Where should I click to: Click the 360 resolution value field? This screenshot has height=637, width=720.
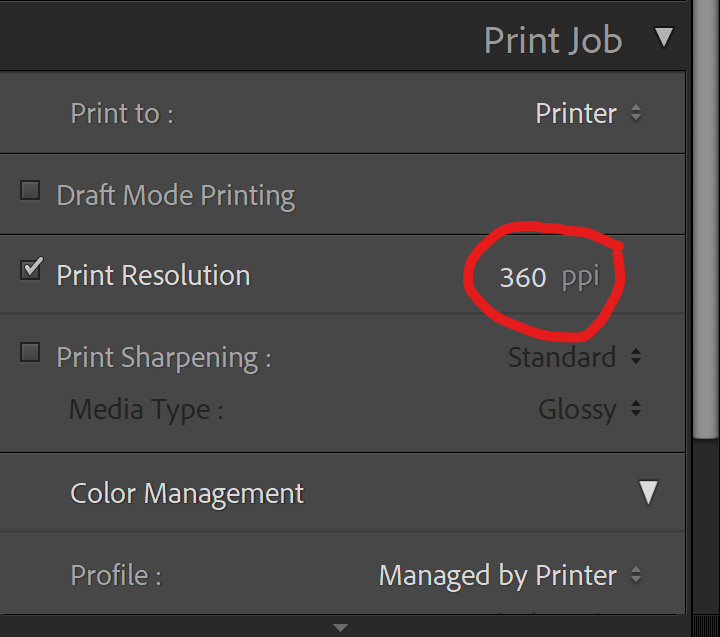click(522, 277)
